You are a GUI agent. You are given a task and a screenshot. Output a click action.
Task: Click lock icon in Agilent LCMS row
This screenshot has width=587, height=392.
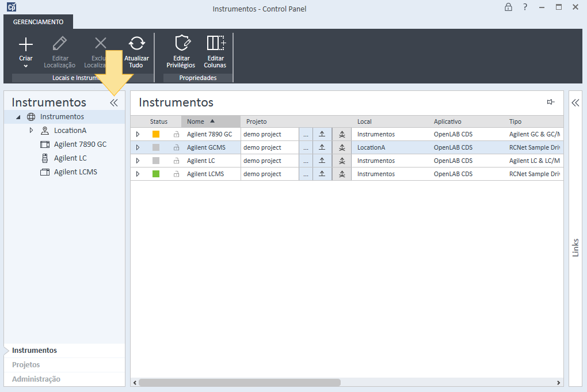click(176, 174)
